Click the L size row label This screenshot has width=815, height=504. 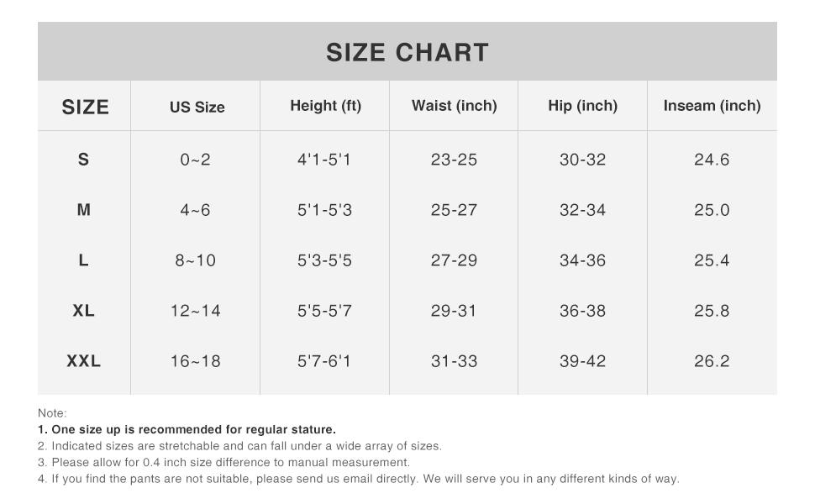83,260
